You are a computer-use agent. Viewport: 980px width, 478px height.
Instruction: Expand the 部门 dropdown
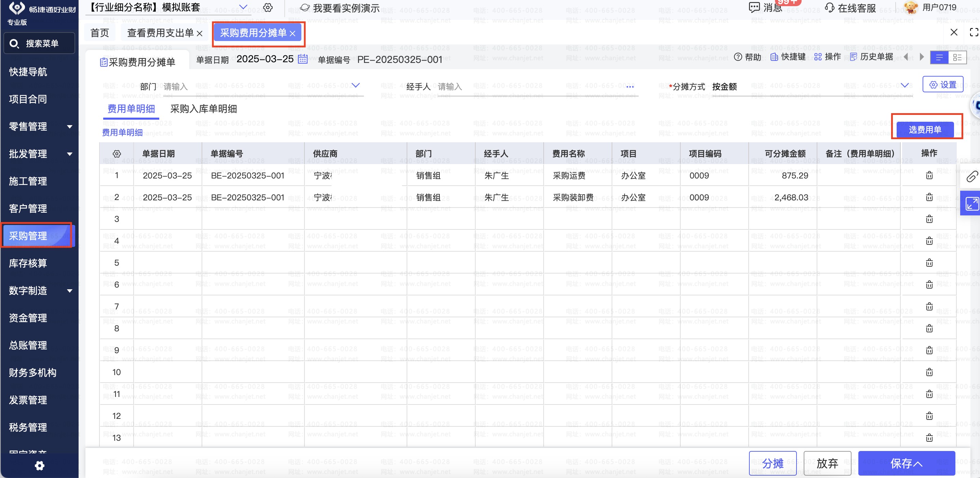356,85
